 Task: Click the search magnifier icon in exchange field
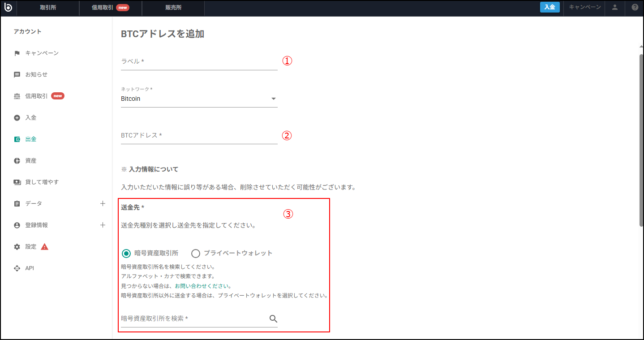(x=273, y=318)
